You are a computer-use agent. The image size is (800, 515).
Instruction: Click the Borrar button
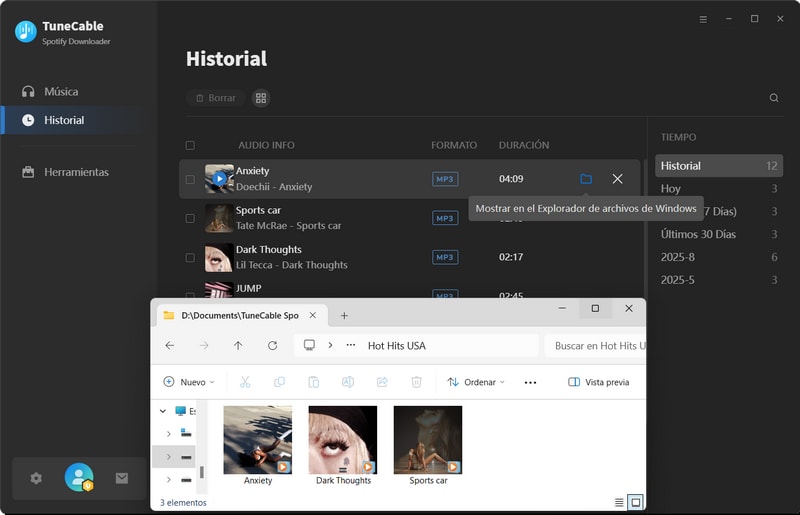[x=215, y=98]
